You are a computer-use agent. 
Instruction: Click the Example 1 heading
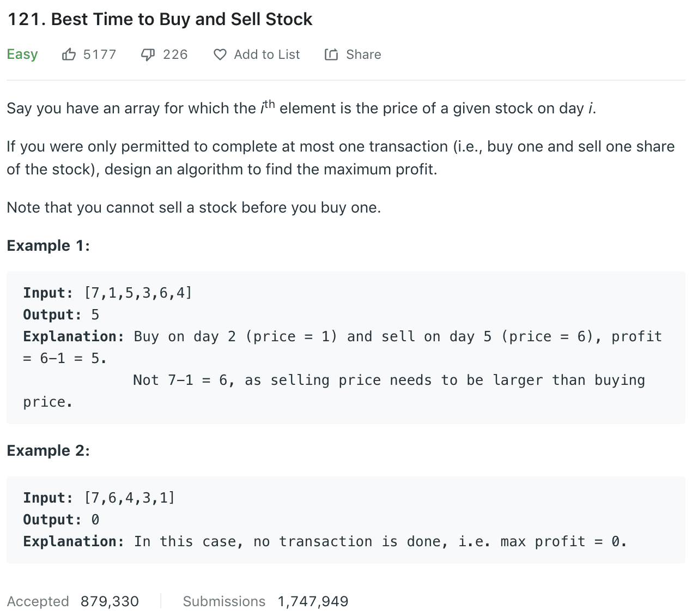click(x=48, y=246)
